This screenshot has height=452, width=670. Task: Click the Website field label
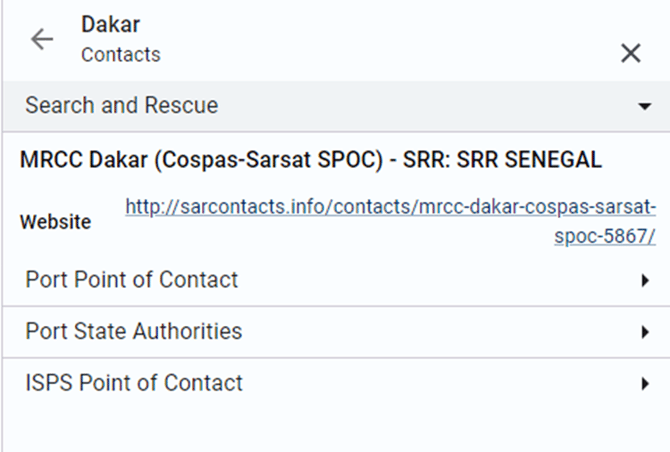(55, 222)
